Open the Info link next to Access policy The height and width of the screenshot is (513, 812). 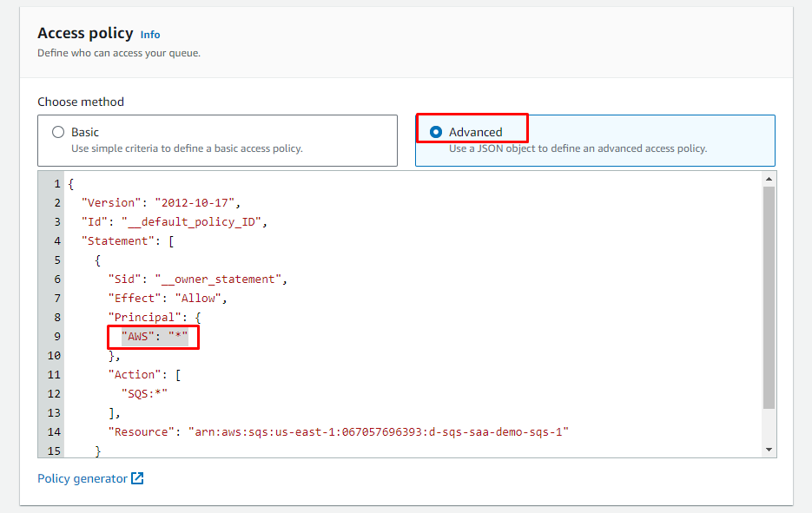point(150,35)
